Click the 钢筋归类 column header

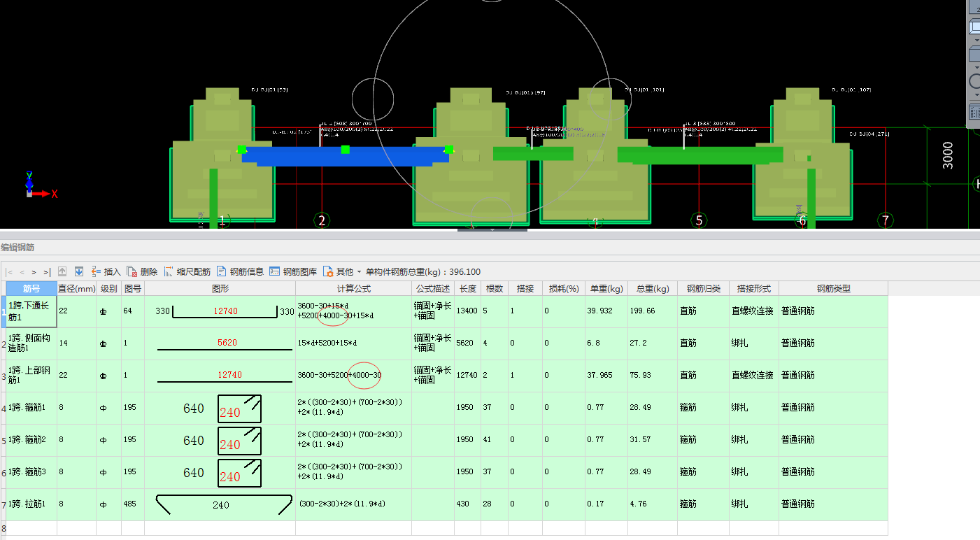[703, 288]
